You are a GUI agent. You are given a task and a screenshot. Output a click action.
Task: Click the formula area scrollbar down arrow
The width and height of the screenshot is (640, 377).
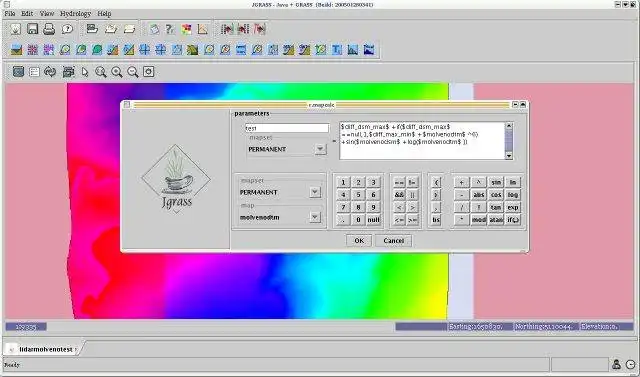[509, 155]
